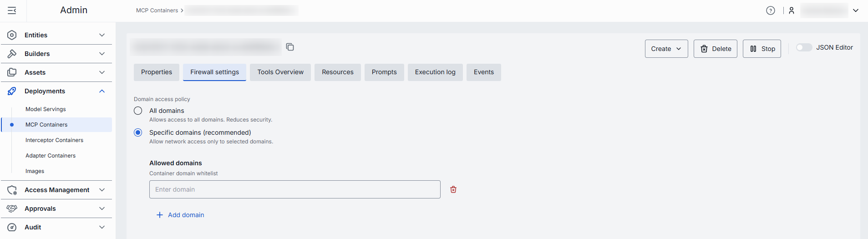The image size is (868, 239).
Task: Open the Execution log tab
Action: point(435,72)
